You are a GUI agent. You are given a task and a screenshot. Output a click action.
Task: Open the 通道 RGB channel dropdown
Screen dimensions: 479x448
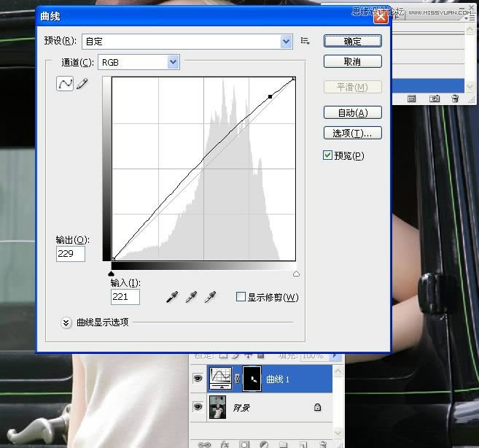coord(173,63)
